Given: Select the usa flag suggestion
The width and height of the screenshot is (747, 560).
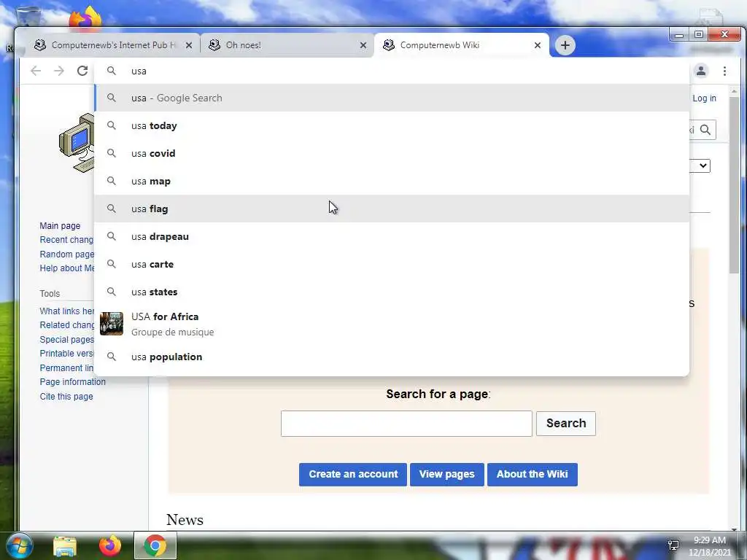Looking at the screenshot, I should (x=392, y=209).
